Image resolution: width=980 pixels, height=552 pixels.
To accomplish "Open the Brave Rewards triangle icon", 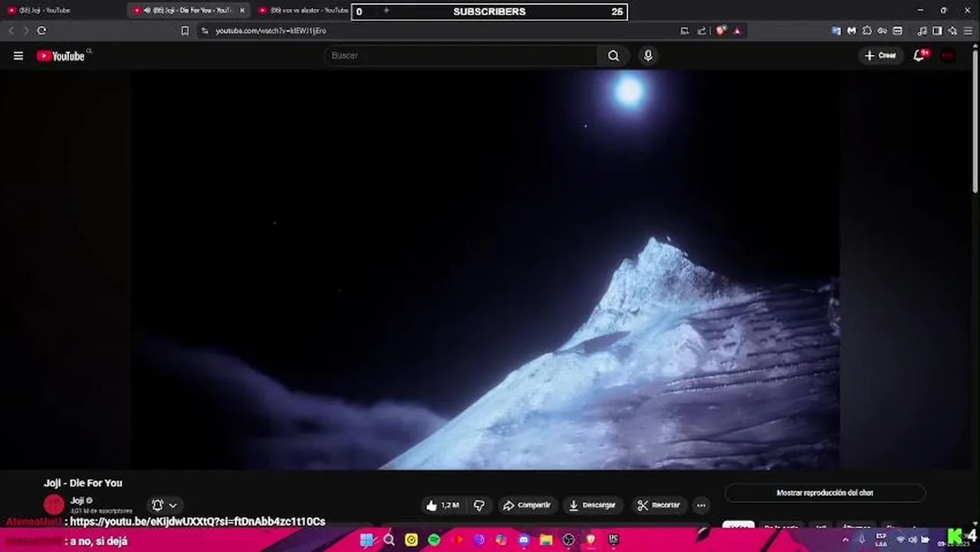I will [x=737, y=31].
